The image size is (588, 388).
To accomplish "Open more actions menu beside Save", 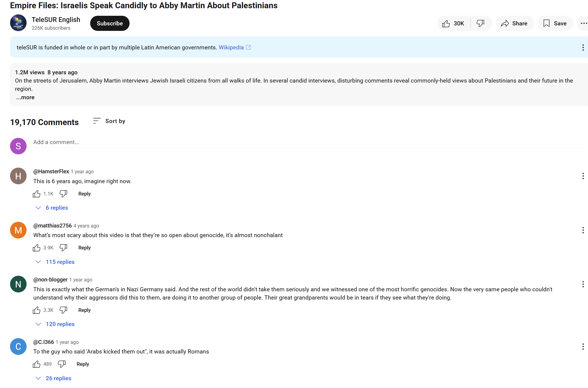I will pyautogui.click(x=583, y=24).
